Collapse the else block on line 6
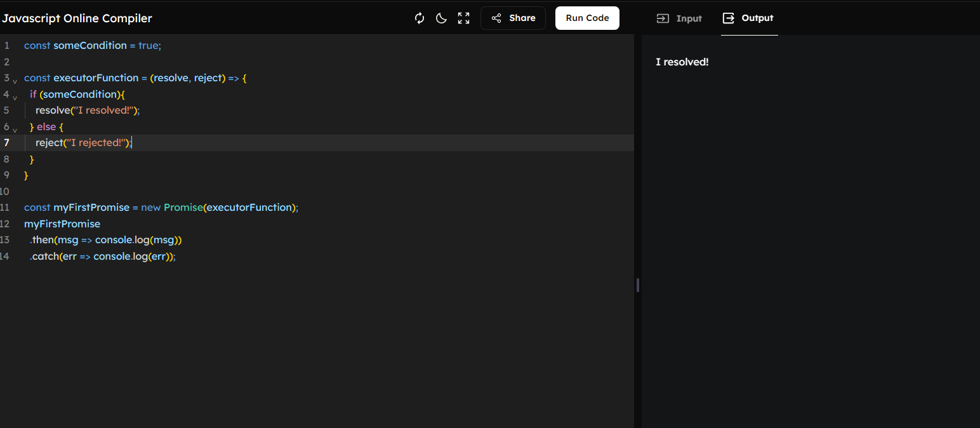This screenshot has height=428, width=980. tap(15, 130)
